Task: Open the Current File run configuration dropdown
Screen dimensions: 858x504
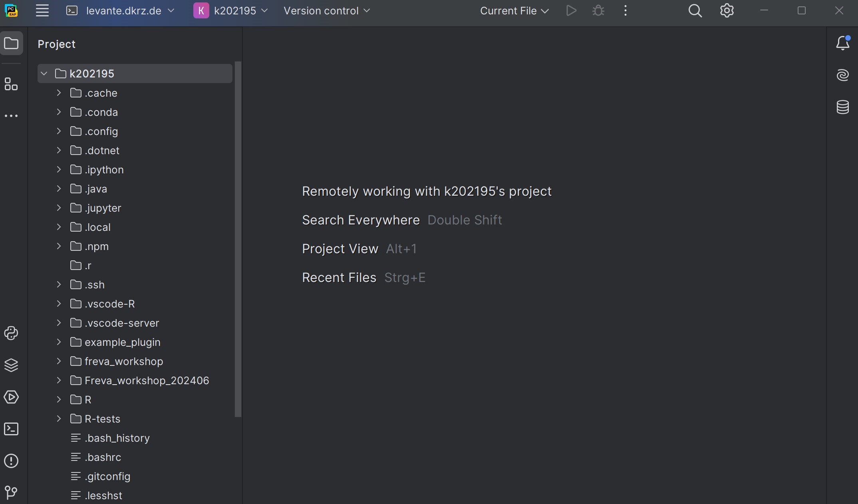Action: [x=514, y=11]
